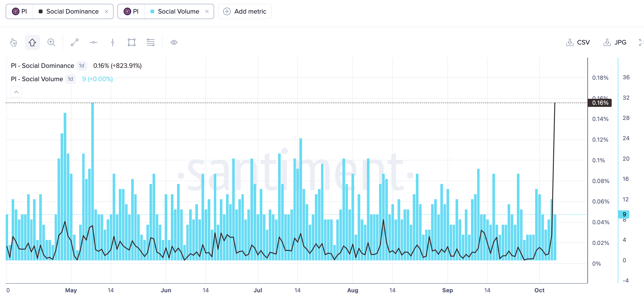Select the vertical line tool

pos(112,42)
